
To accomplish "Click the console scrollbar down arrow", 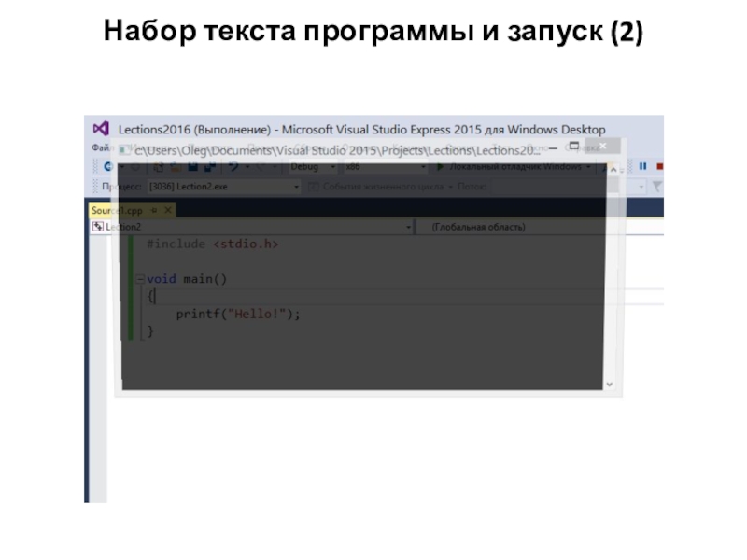I will (609, 383).
